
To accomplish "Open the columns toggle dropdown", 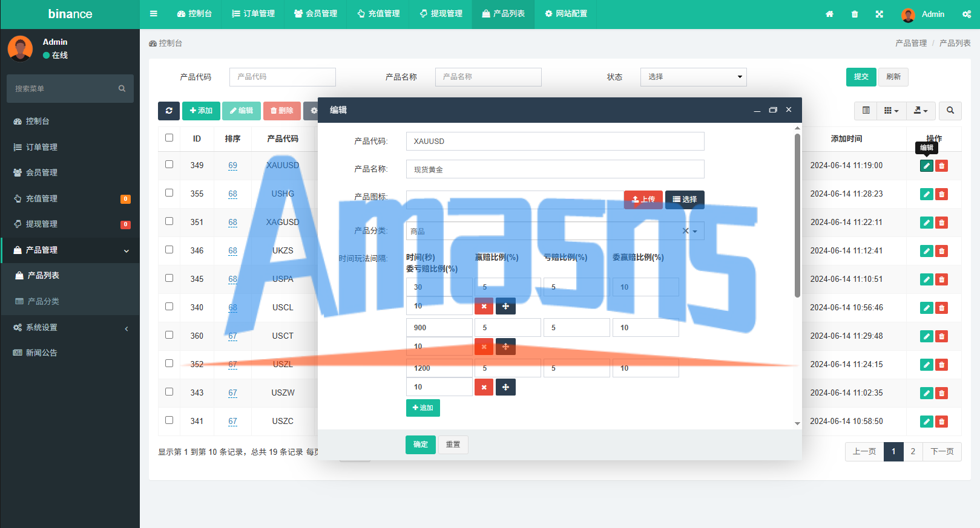I will (x=892, y=110).
